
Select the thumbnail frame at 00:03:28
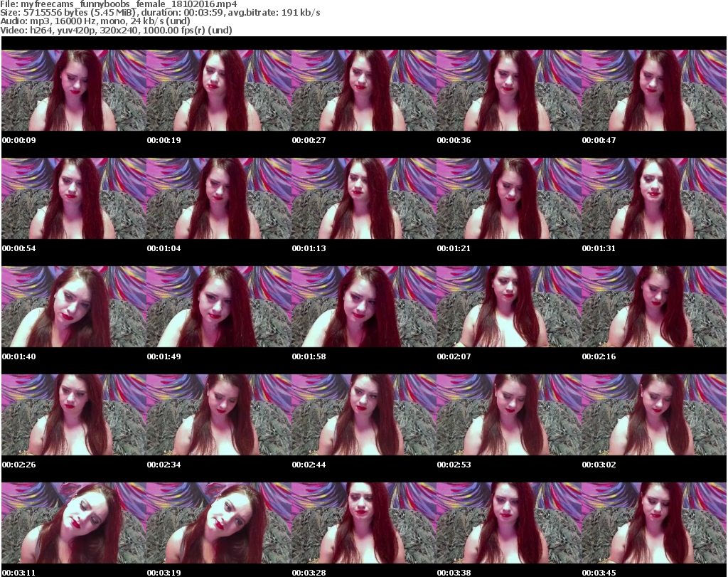[364, 523]
